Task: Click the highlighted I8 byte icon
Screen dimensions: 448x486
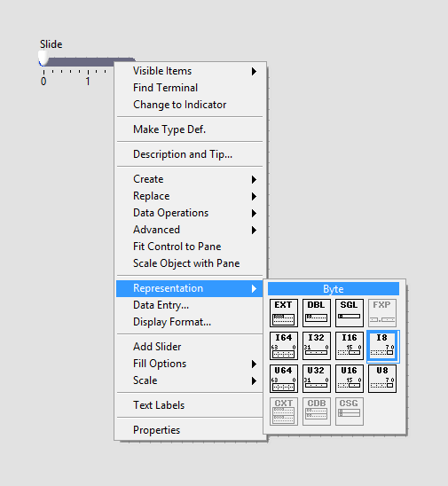Action: point(382,346)
